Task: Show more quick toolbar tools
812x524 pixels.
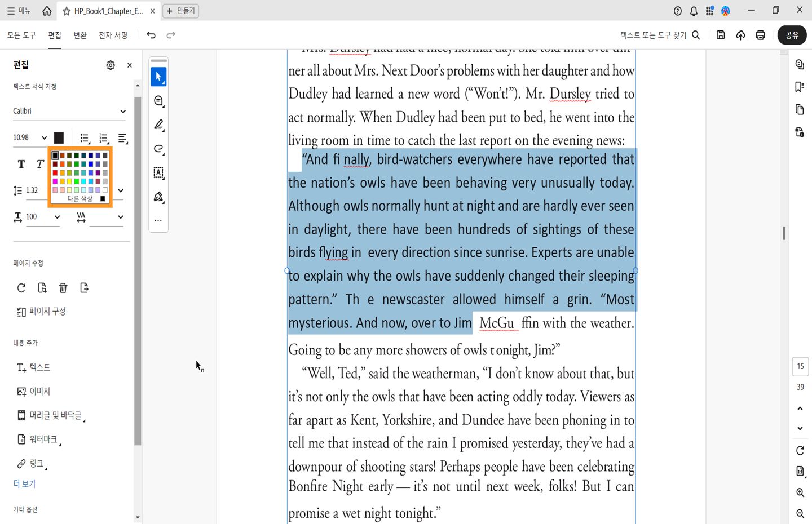Action: [x=158, y=220]
